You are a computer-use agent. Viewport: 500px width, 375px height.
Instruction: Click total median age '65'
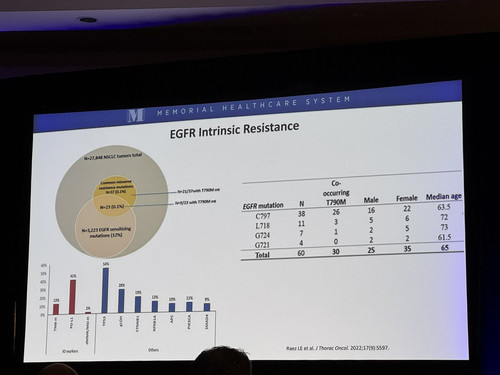click(445, 247)
